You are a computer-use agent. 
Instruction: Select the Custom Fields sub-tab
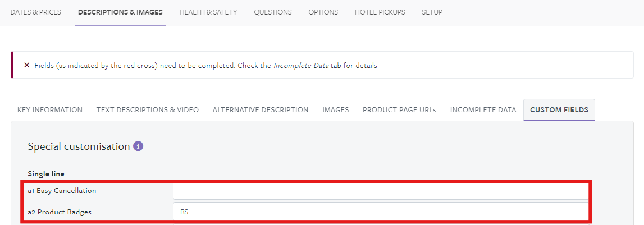pyautogui.click(x=559, y=110)
